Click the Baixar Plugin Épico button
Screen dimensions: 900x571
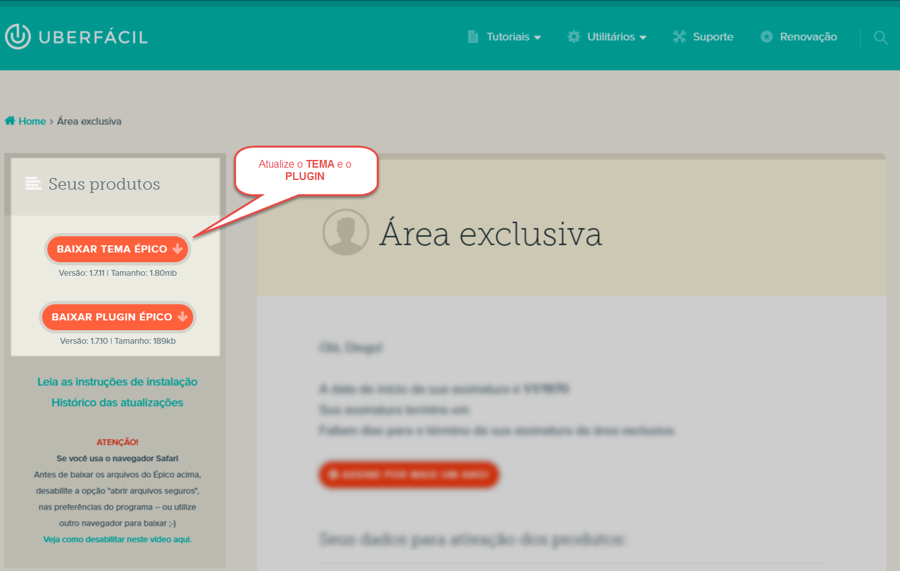click(118, 317)
